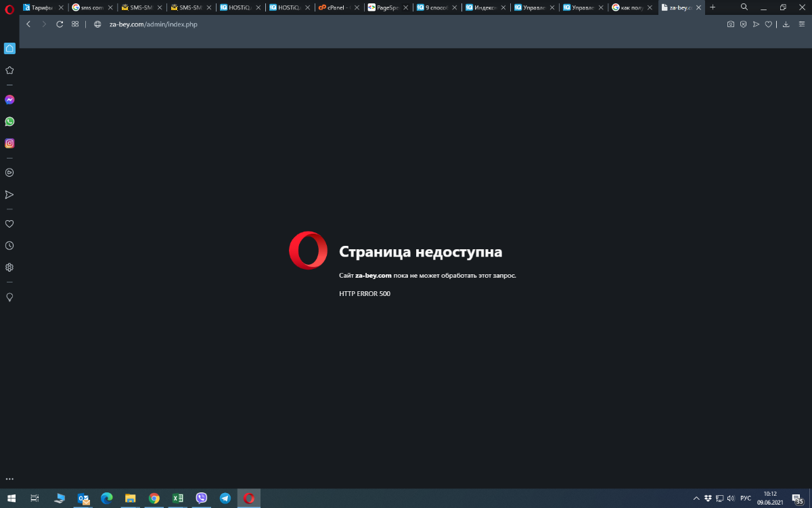The image size is (812, 508).
Task: Open the Speed Dial start page button
Action: pos(75,24)
